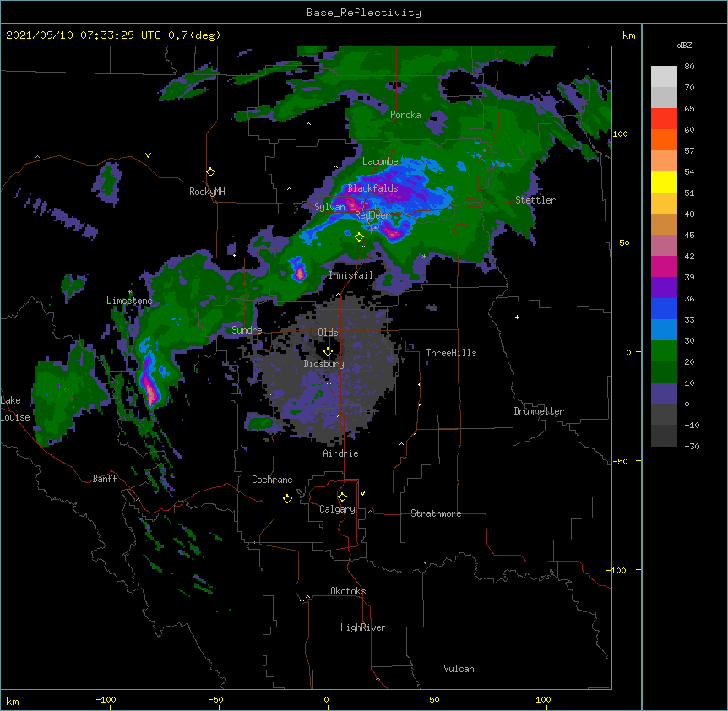The image size is (728, 711).
Task: Click the Sylvan label
Action: point(329,207)
